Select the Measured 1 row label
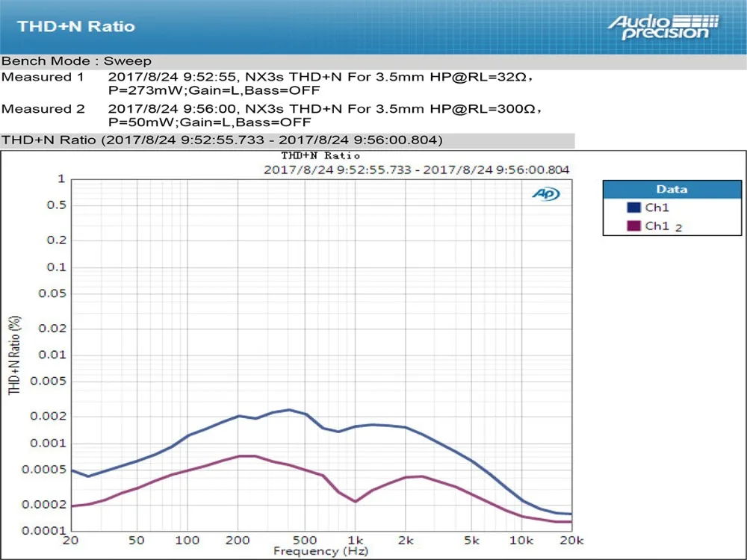Screen dimensions: 747x560 click(43, 77)
